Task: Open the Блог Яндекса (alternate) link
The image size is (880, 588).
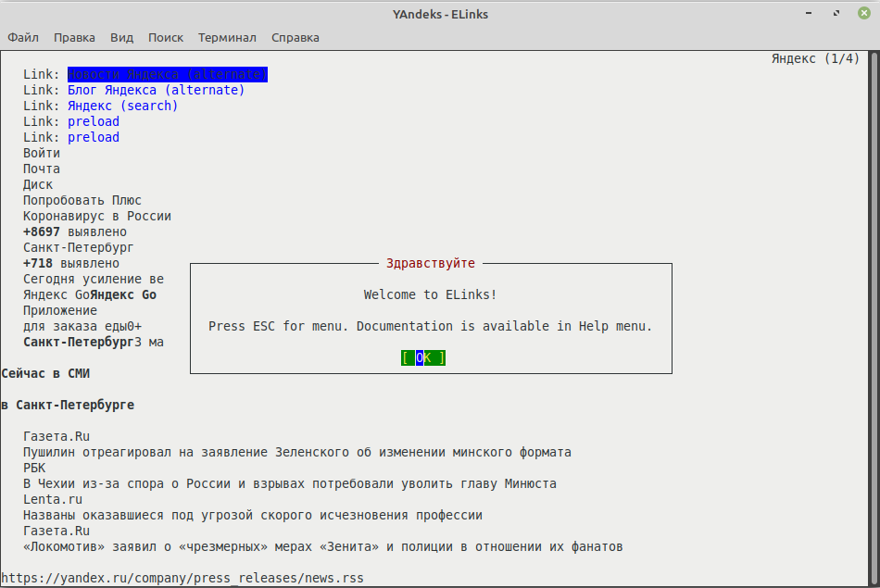Action: pyautogui.click(x=156, y=90)
